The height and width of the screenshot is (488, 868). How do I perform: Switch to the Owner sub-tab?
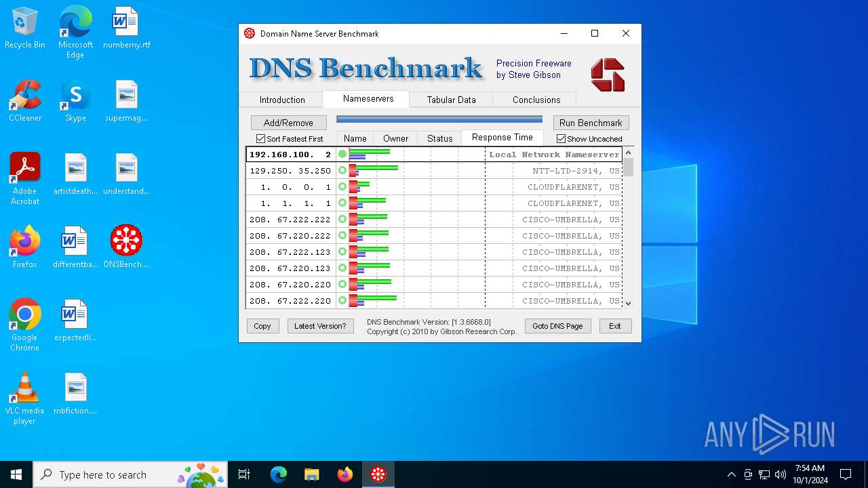point(396,138)
